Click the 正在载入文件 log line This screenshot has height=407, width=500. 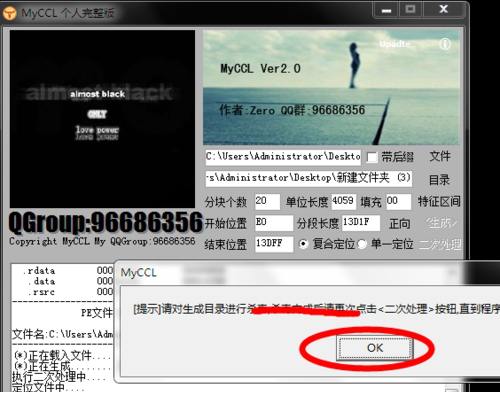point(63,355)
